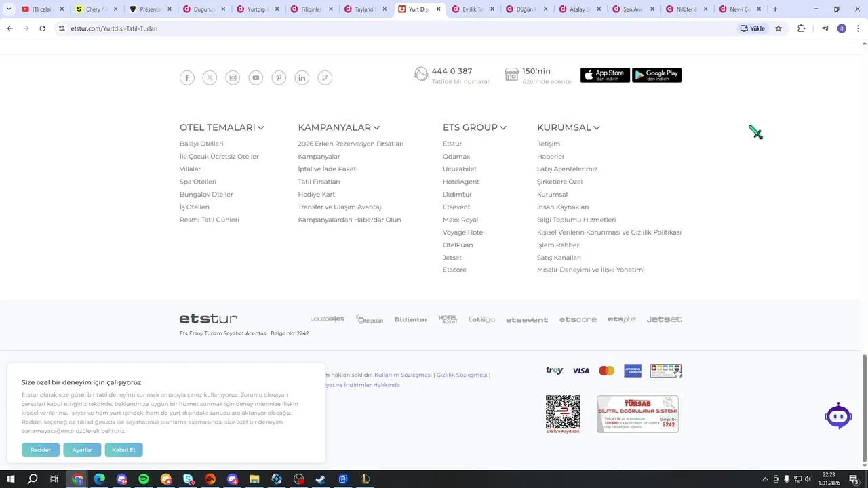Open the Balayı Otelleri link
The height and width of the screenshot is (488, 868).
click(201, 144)
